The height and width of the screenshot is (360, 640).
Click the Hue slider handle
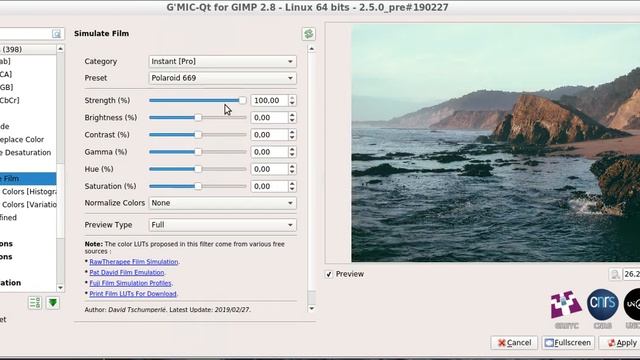coord(198,169)
